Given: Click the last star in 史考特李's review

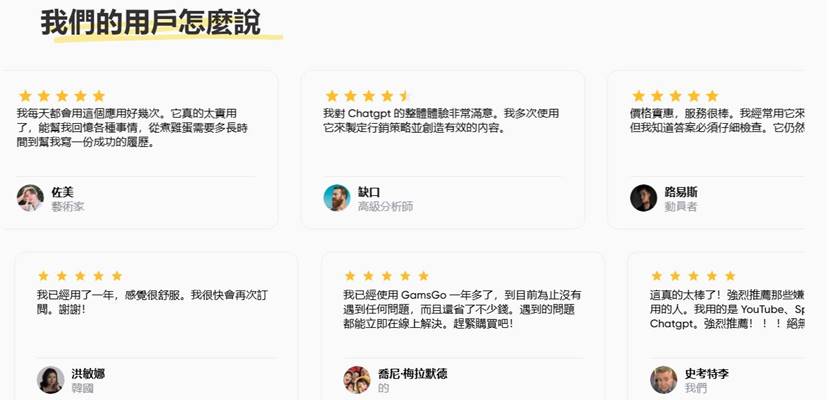Looking at the screenshot, I should click(x=730, y=276).
